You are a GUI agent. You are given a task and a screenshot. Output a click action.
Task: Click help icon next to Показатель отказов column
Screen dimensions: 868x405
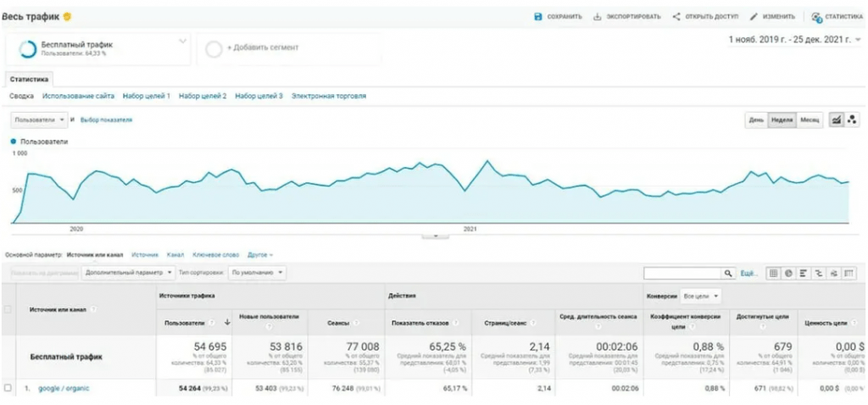tap(455, 323)
